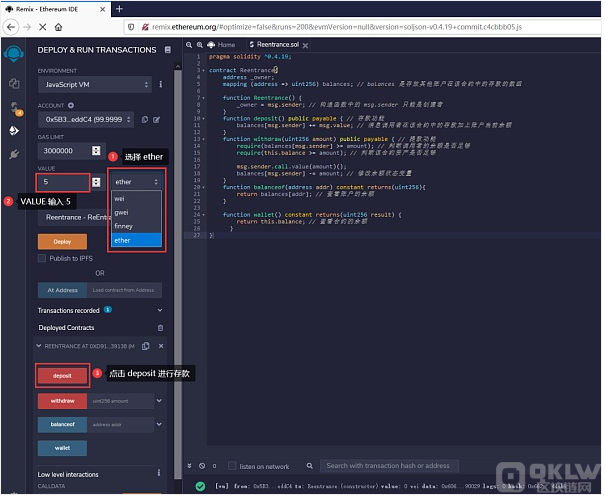Add a new account with plus icon
The image size is (605, 498).
tap(71, 105)
